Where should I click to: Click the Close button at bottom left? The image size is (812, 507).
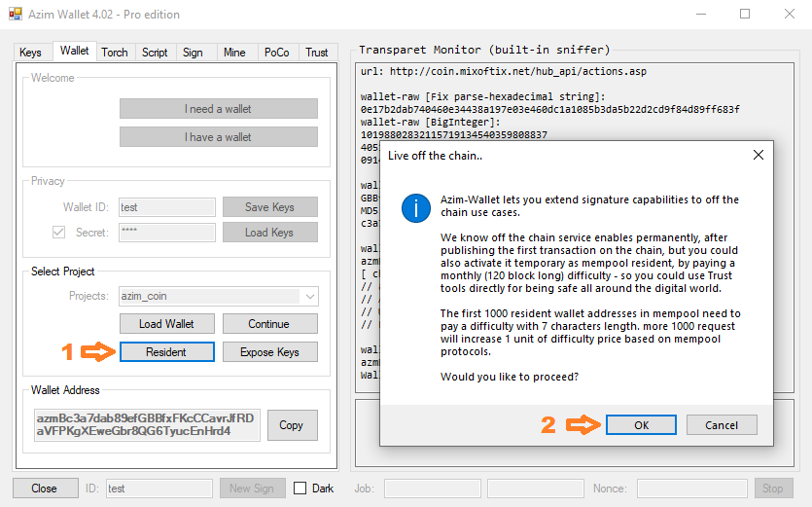pos(45,488)
